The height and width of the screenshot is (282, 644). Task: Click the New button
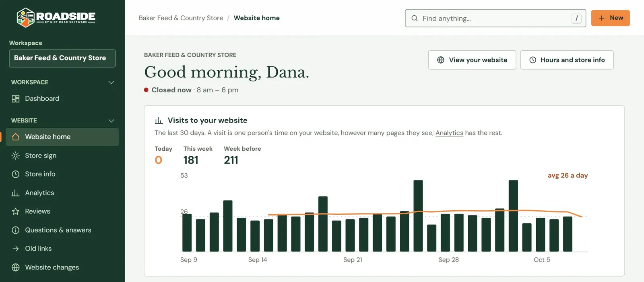click(610, 18)
